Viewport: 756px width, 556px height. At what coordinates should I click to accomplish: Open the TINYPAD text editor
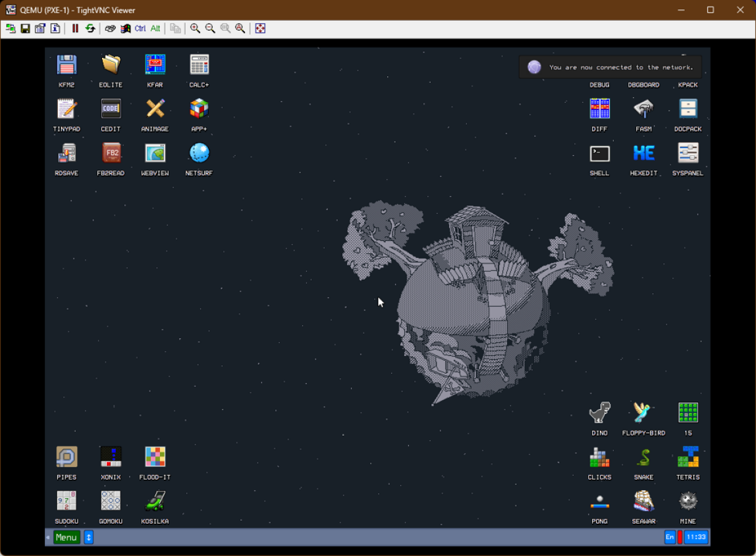(67, 109)
